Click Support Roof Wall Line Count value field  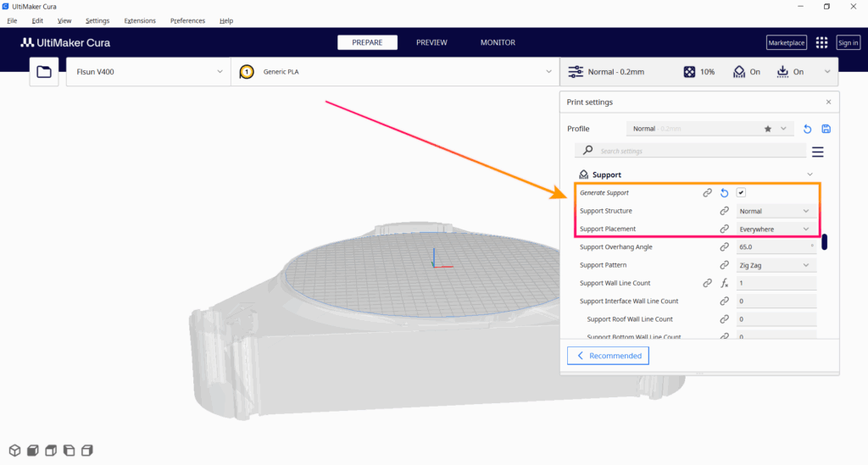pyautogui.click(x=776, y=319)
